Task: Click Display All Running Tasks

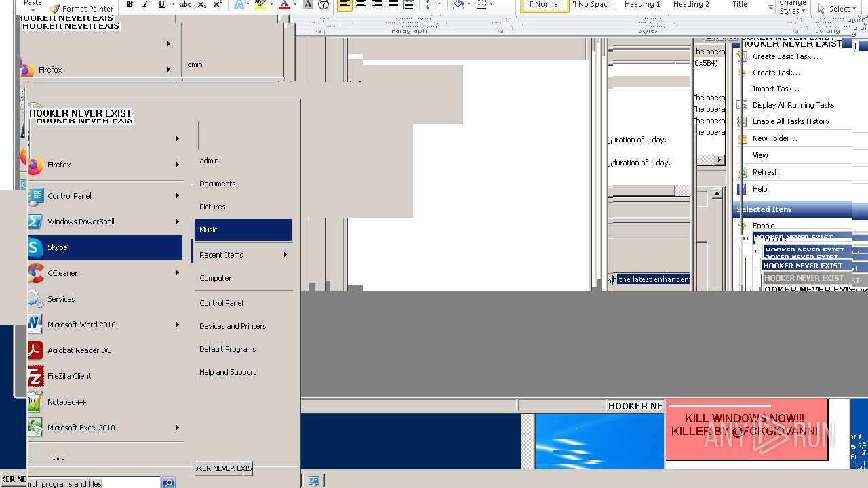Action: coord(793,105)
